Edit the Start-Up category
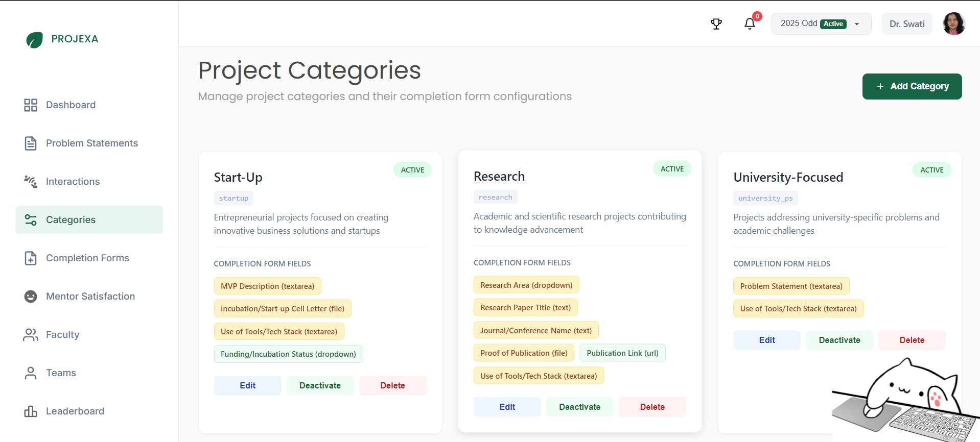Viewport: 980px width, 442px height. (x=248, y=386)
